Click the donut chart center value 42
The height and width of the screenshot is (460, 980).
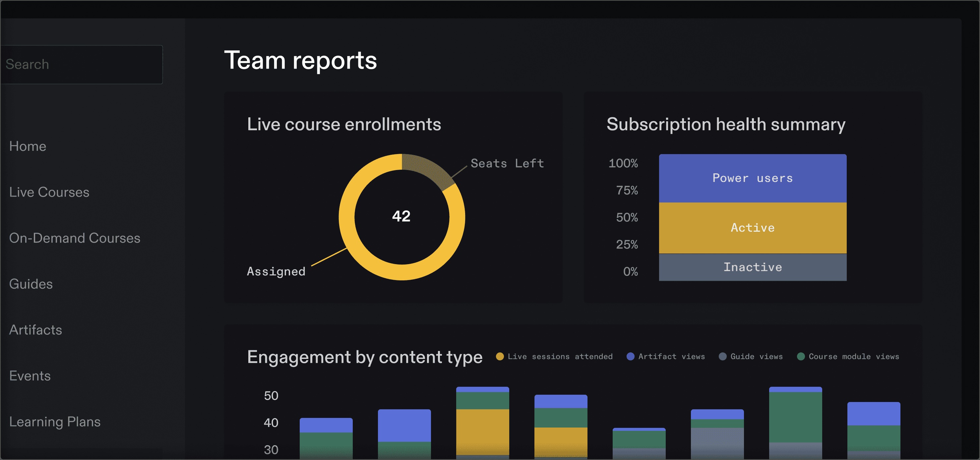tap(401, 216)
